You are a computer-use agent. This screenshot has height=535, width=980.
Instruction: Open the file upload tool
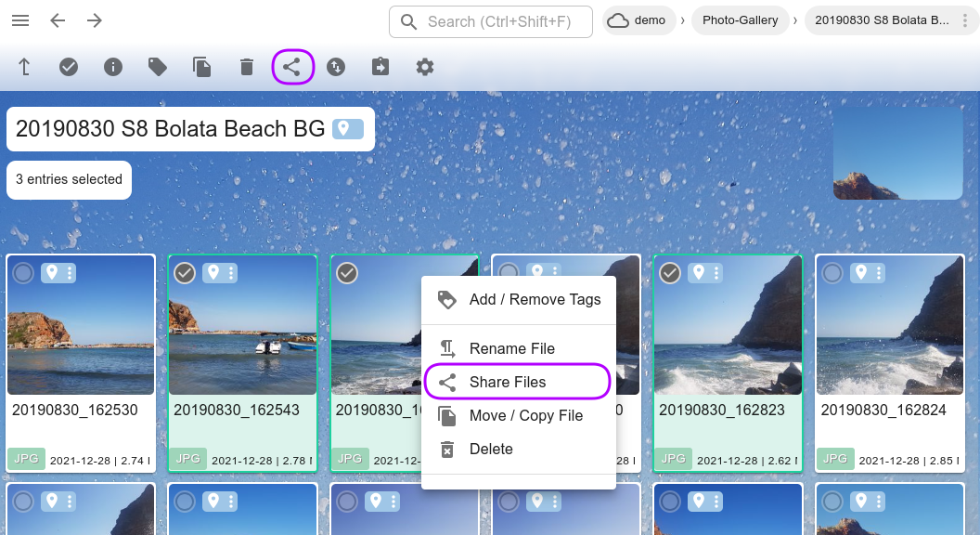pyautogui.click(x=24, y=66)
